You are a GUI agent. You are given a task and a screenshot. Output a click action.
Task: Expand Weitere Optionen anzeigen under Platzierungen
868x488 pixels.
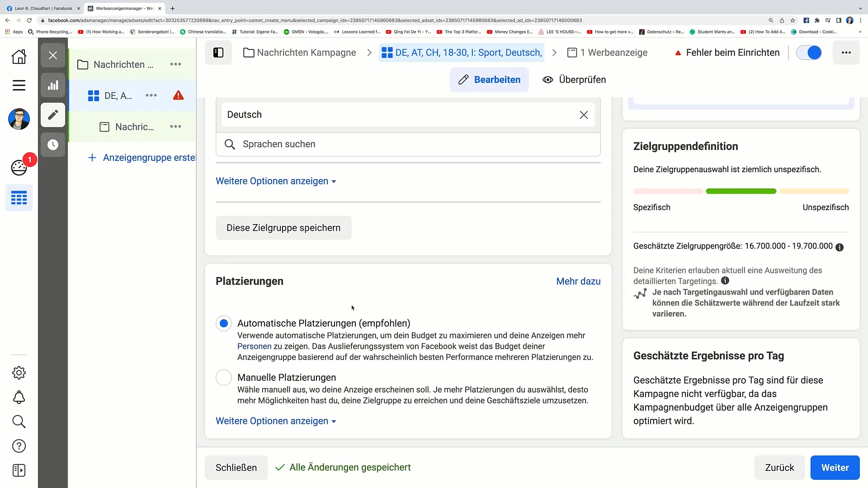coord(276,421)
